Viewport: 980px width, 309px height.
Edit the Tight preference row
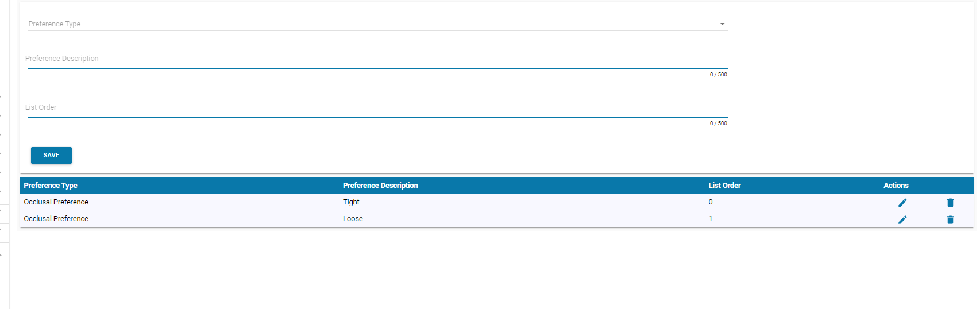point(902,203)
